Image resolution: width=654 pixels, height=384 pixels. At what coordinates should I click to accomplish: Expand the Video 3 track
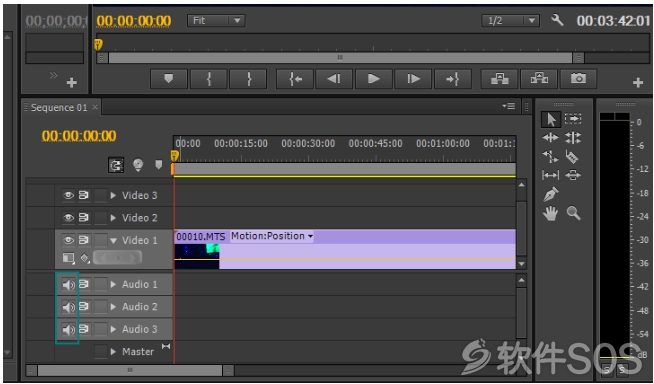tap(113, 195)
